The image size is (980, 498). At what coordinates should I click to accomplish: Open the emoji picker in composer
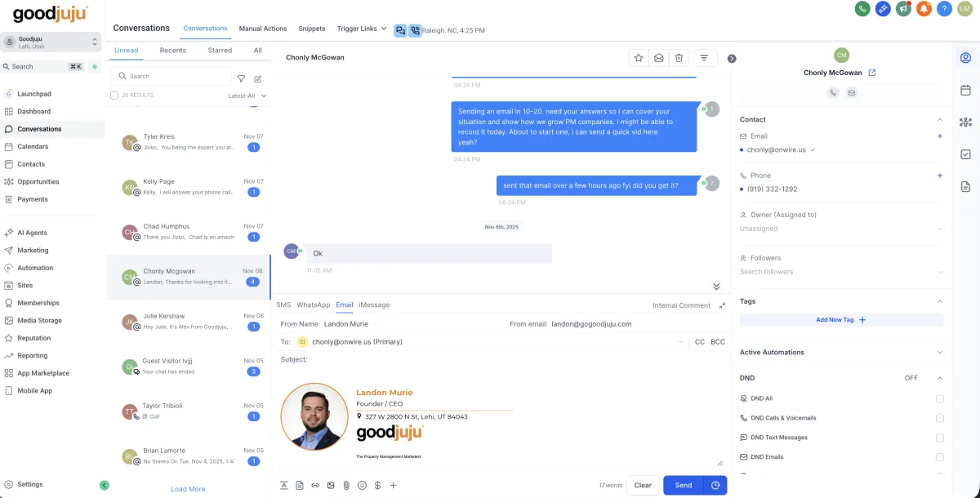click(362, 485)
